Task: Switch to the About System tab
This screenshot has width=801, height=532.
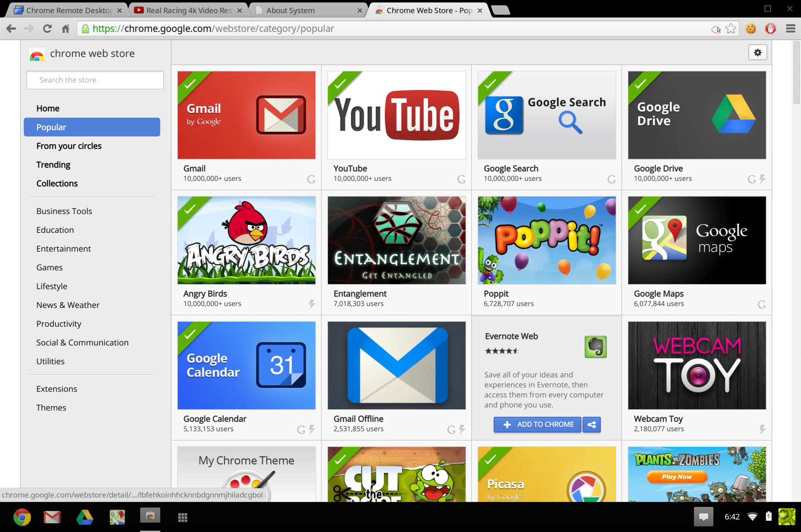Action: (x=309, y=10)
